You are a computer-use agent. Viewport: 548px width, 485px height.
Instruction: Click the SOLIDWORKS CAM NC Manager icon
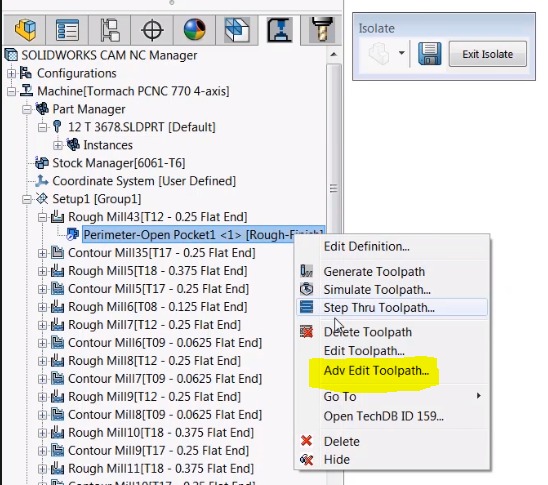click(11, 55)
